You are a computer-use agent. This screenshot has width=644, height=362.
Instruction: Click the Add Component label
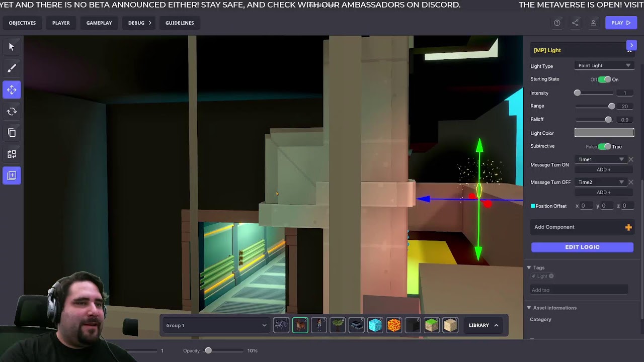[x=554, y=227]
